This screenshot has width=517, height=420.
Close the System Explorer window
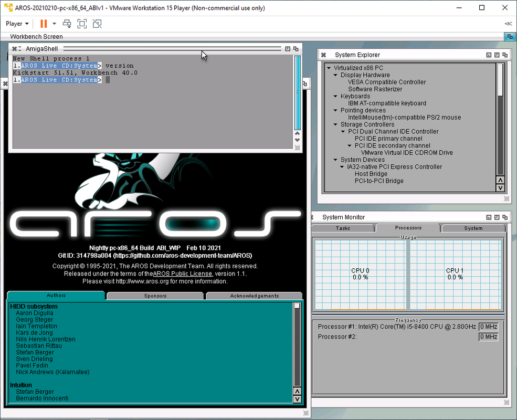click(x=323, y=55)
